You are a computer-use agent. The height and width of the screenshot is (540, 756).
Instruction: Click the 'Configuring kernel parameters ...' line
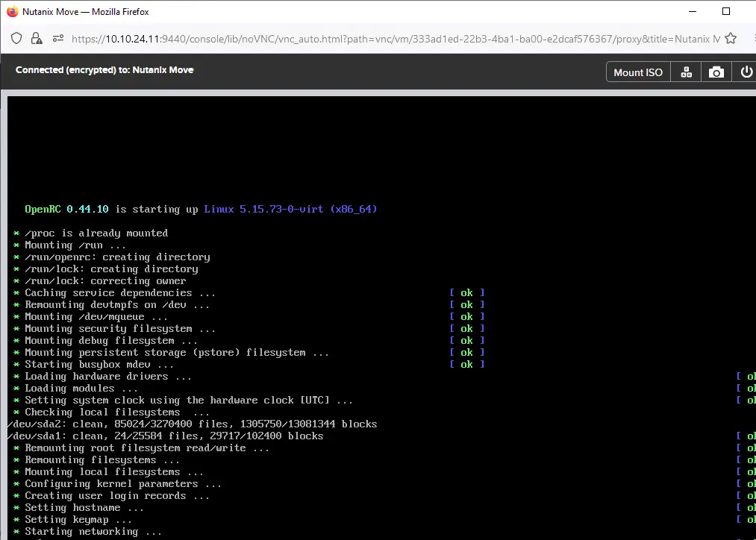point(123,484)
